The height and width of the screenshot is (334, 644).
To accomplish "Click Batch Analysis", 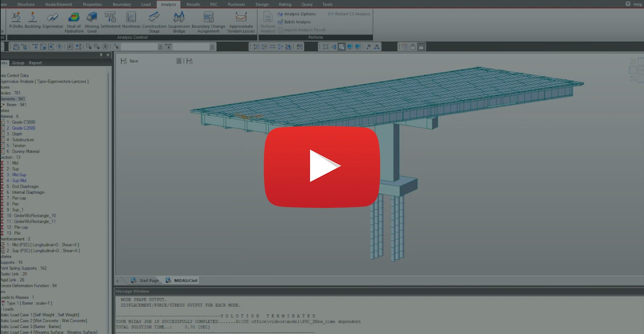I will (x=294, y=22).
